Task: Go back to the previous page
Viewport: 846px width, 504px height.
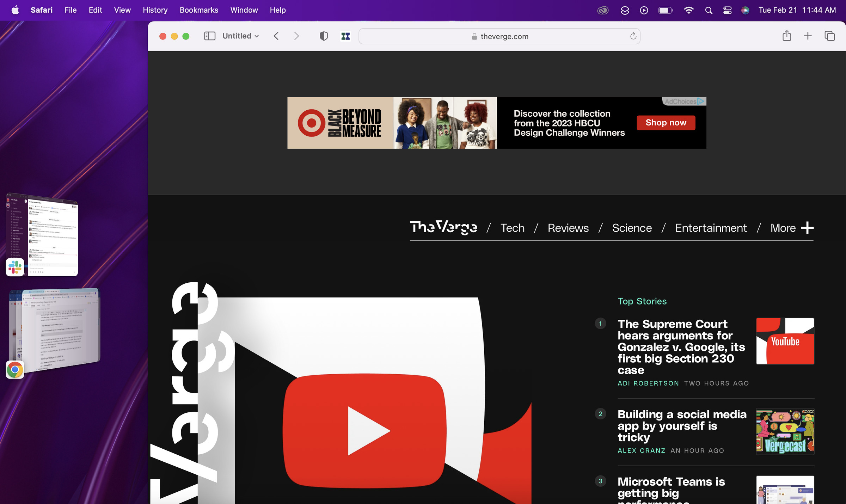Action: pos(276,36)
